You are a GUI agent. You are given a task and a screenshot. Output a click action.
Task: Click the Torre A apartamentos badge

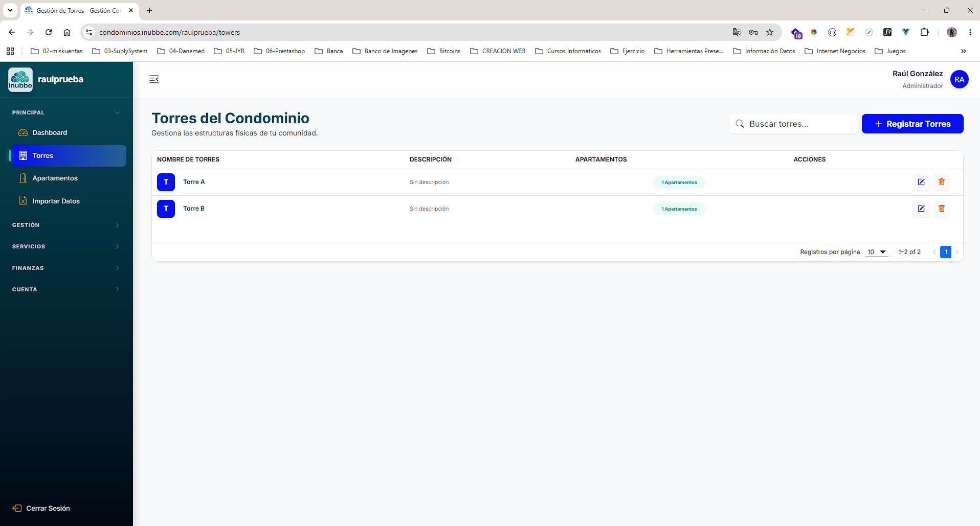click(x=679, y=182)
